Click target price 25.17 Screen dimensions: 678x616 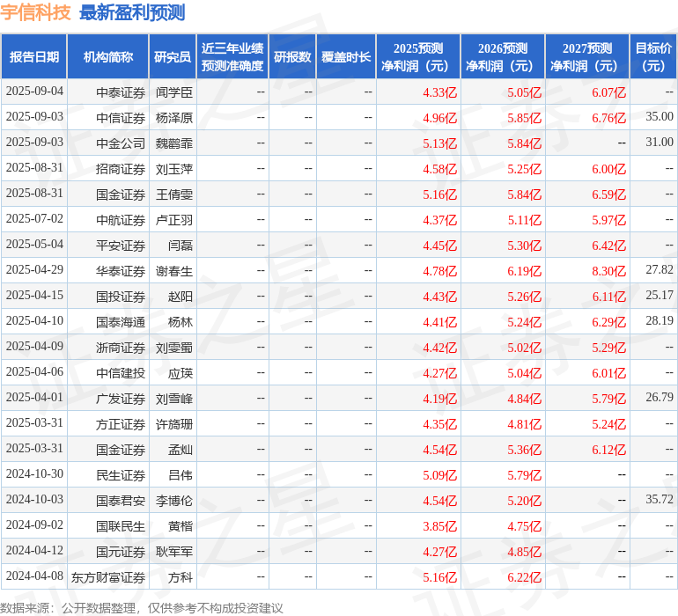click(660, 295)
